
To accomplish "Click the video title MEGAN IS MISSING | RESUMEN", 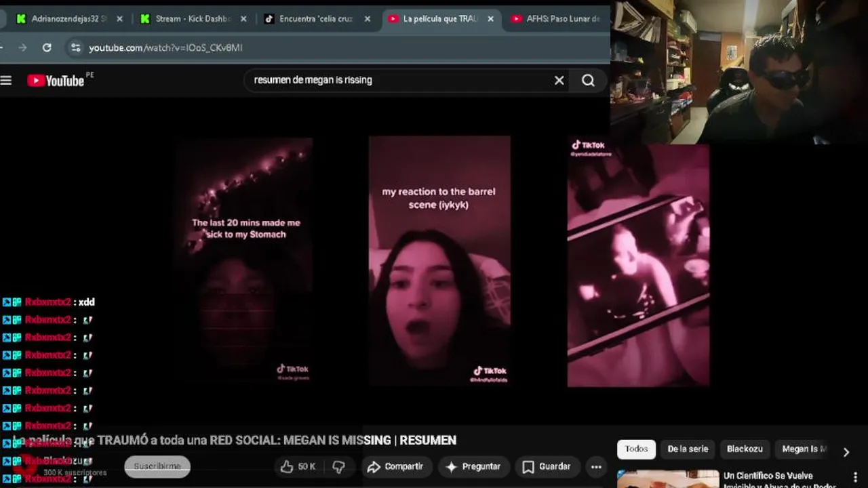I will [235, 441].
